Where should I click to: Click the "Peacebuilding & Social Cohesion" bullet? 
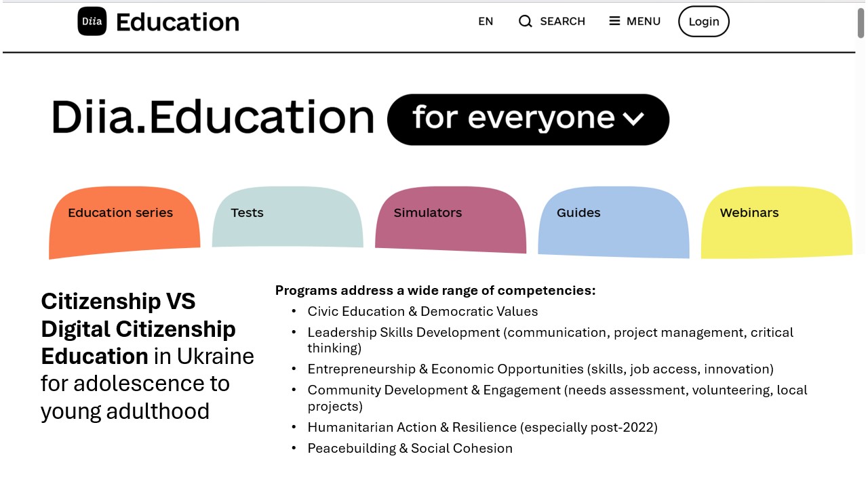410,449
